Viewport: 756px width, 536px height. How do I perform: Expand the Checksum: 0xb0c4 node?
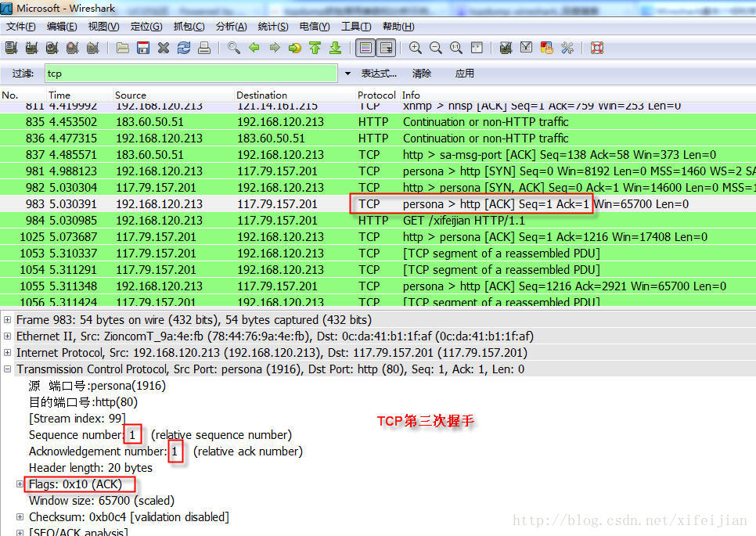pos(20,516)
